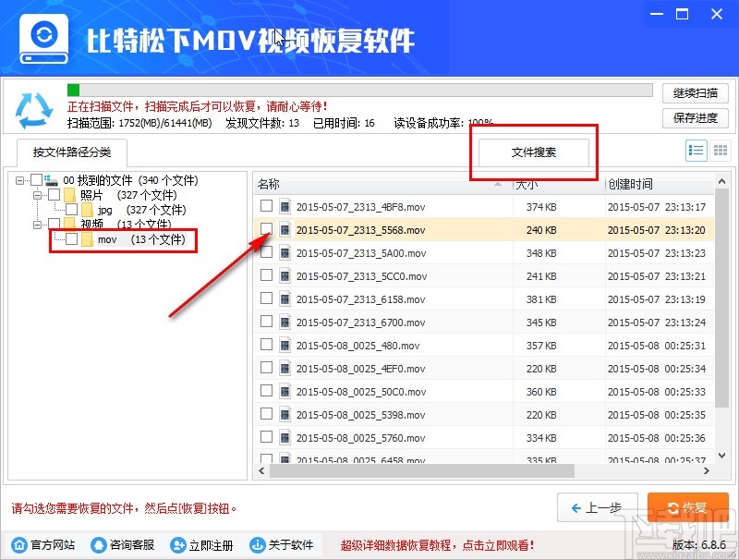The height and width of the screenshot is (560, 739).
Task: Select file name 2015-05-08_0025_5760.mov
Action: point(360,438)
